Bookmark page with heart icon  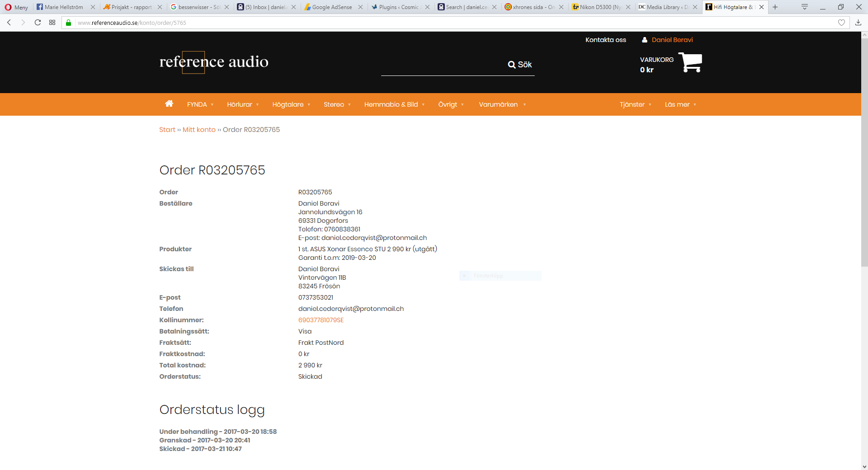[841, 23]
